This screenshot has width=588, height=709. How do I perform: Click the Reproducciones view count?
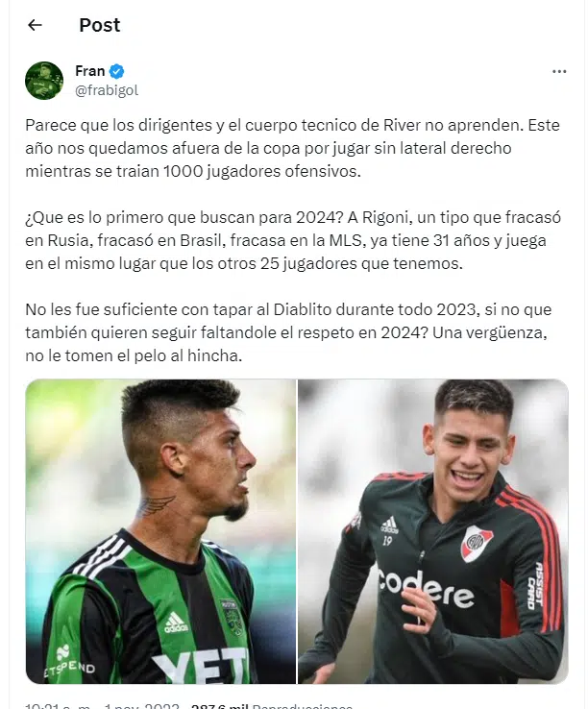pyautogui.click(x=271, y=706)
